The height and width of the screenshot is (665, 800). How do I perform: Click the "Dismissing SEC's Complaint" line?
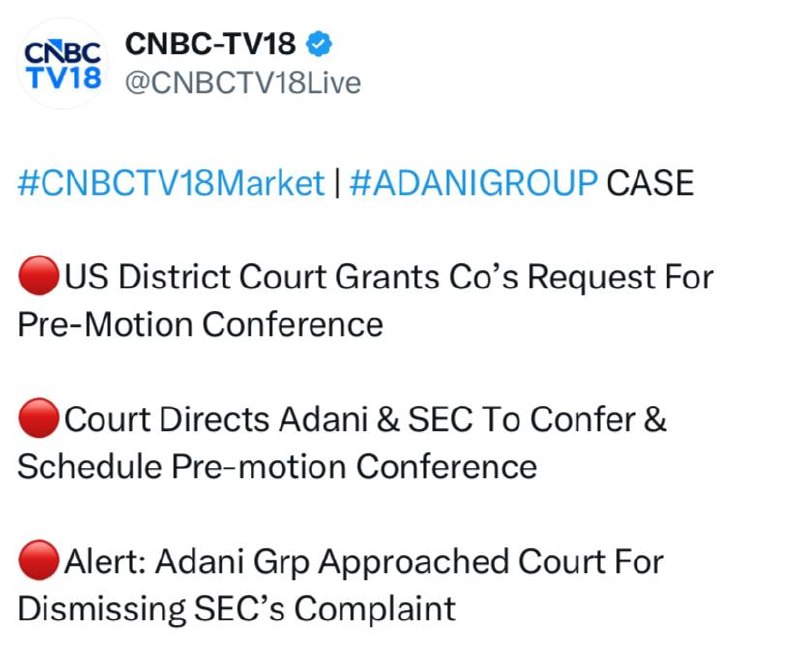[236, 609]
